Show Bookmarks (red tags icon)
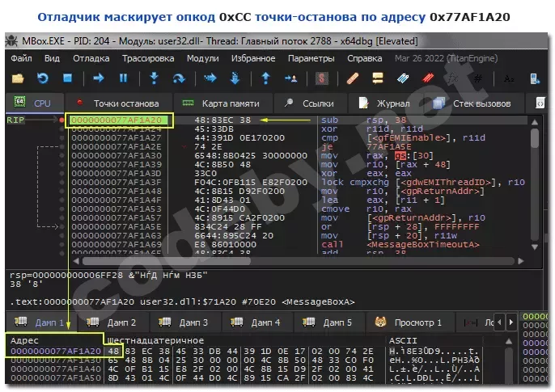Viewport: 555px width, 392px height. pyautogui.click(x=428, y=78)
